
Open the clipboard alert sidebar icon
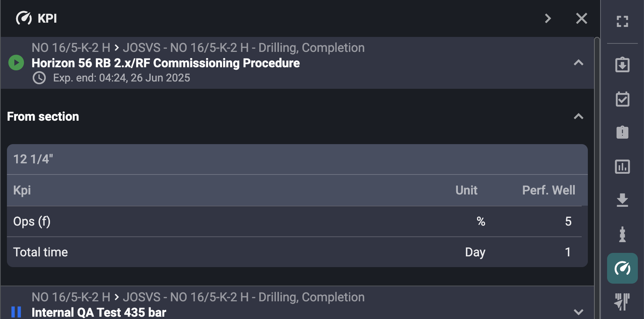click(622, 132)
